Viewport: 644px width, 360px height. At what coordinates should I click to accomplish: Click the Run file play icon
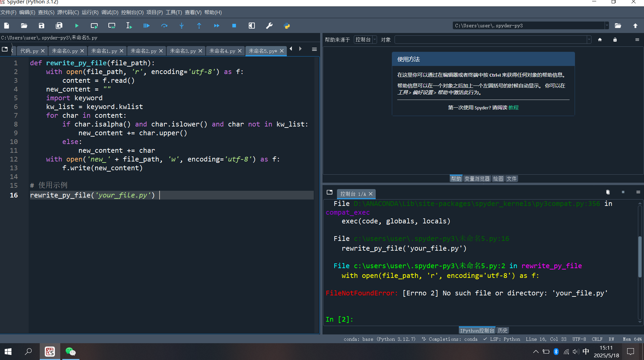click(77, 26)
